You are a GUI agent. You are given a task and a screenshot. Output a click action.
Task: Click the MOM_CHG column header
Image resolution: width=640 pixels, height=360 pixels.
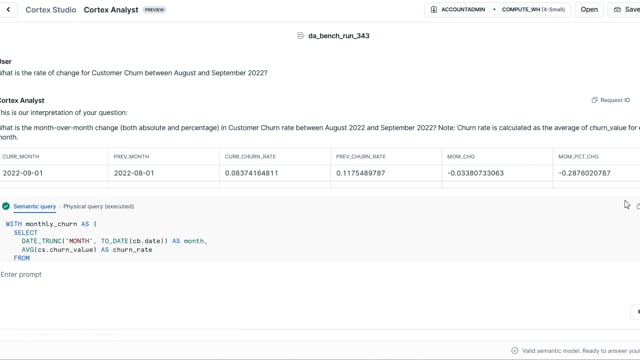click(x=461, y=156)
